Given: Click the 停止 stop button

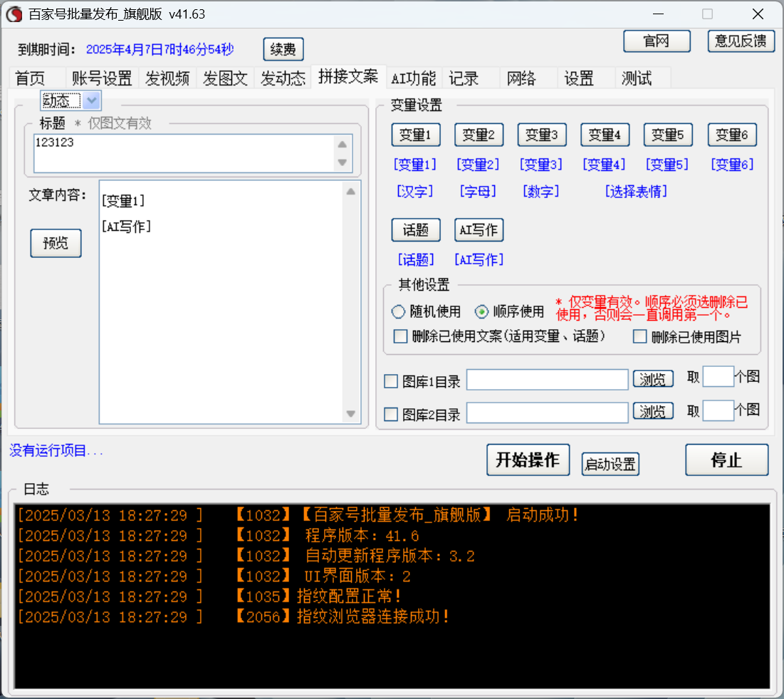Looking at the screenshot, I should click(x=726, y=460).
